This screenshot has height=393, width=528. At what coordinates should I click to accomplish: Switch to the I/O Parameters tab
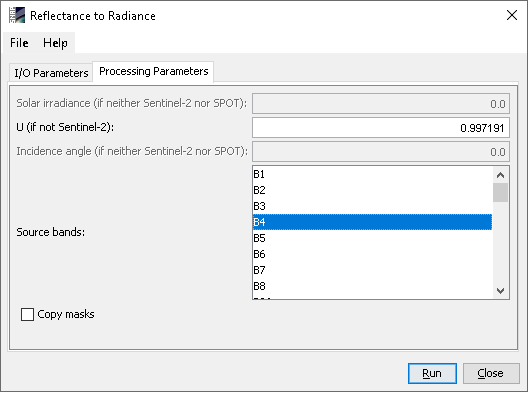click(51, 73)
